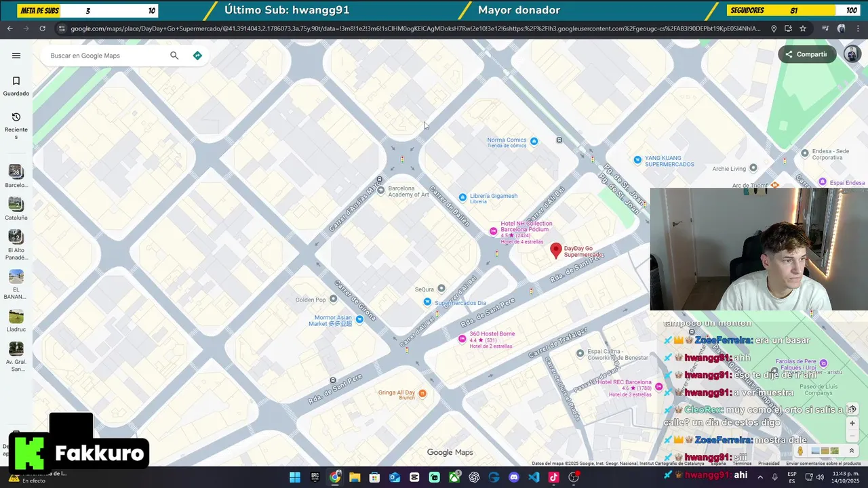Image resolution: width=868 pixels, height=488 pixels.
Task: Select the 360 Hostel Borne marker
Action: 462,338
